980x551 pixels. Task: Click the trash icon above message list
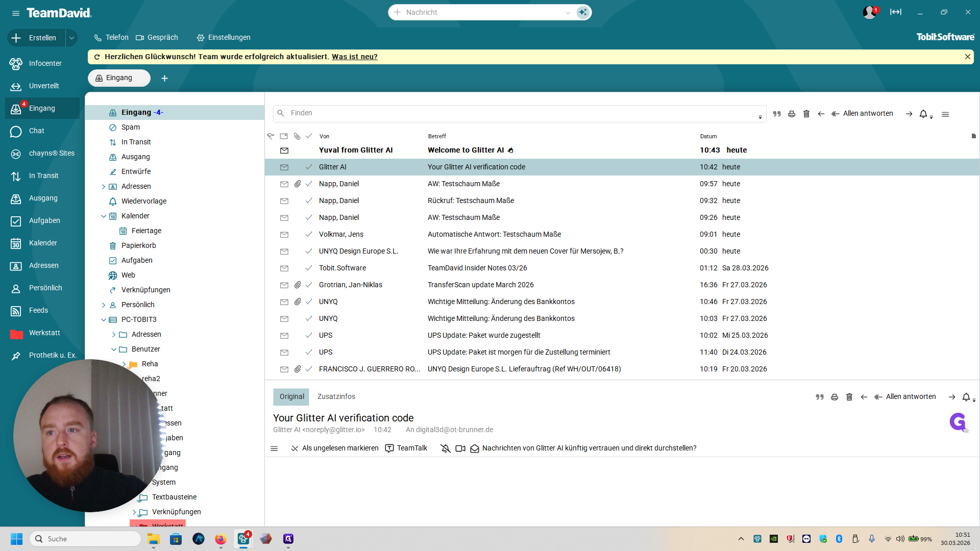point(806,114)
